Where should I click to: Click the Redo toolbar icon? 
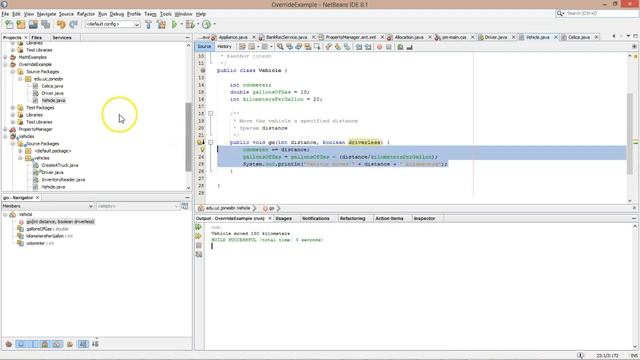coord(73,24)
